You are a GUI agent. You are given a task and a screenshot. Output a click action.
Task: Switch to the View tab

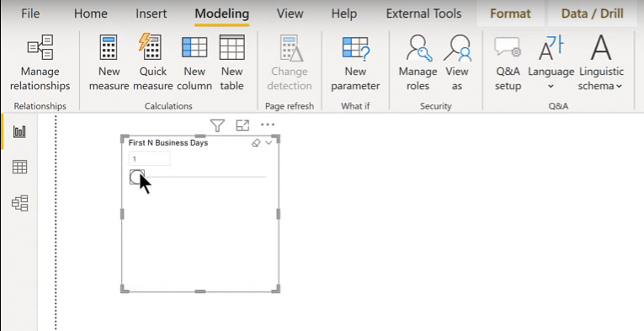click(290, 13)
